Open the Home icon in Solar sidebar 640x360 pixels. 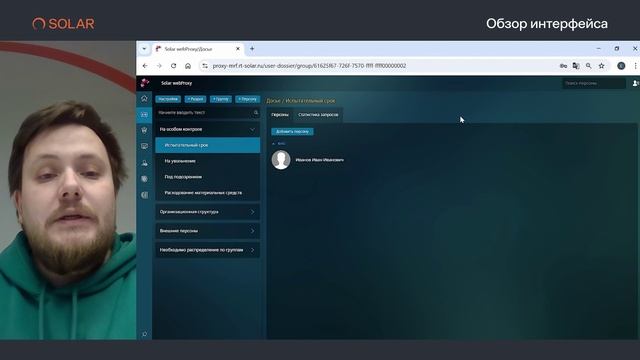click(144, 98)
